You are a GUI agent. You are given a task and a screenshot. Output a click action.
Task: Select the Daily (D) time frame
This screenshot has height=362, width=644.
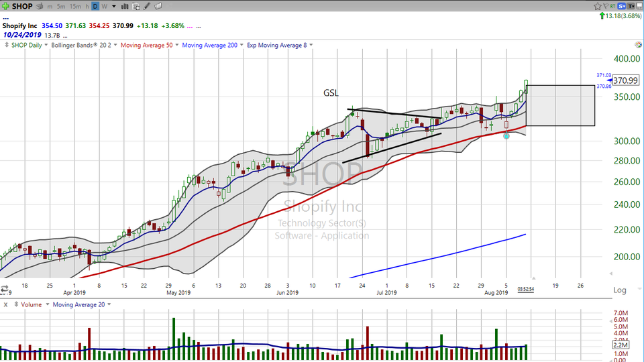pyautogui.click(x=95, y=6)
